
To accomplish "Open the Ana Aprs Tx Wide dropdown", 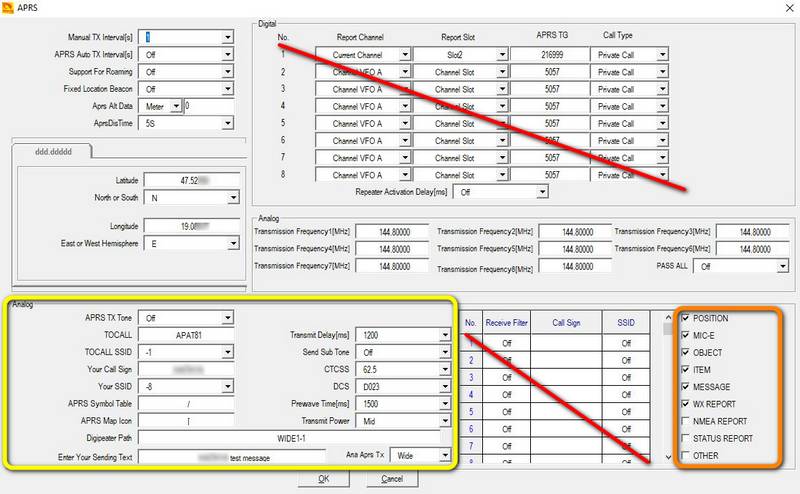I will tap(445, 455).
